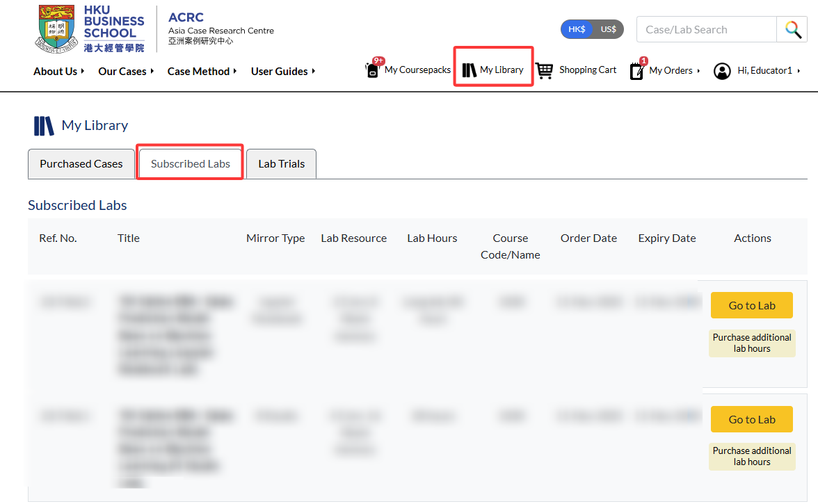Click Go to Lab for the second lab
Viewport: 818px width, 504px height.
click(752, 420)
